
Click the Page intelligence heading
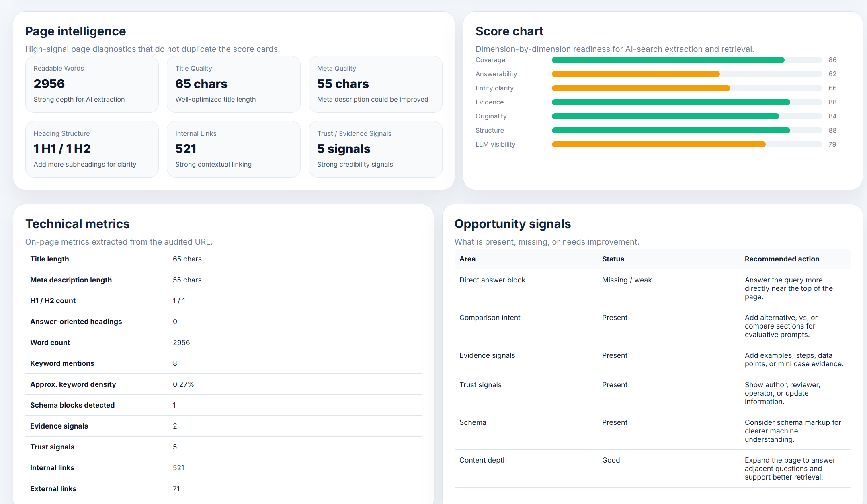[76, 31]
